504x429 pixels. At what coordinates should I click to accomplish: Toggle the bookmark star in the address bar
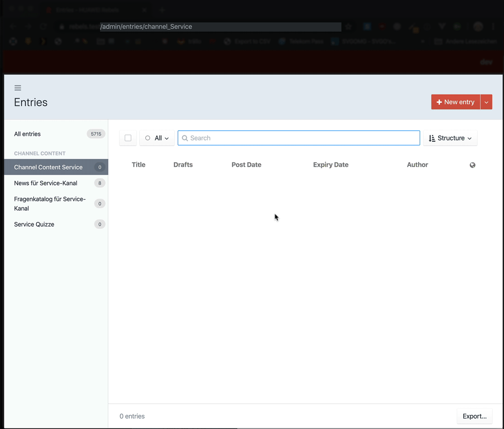(348, 27)
